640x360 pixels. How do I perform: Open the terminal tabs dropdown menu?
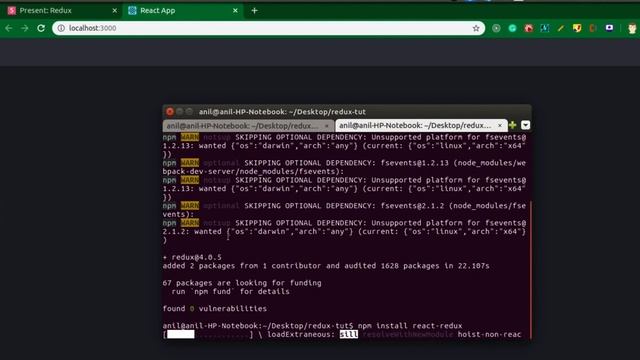tap(525, 125)
